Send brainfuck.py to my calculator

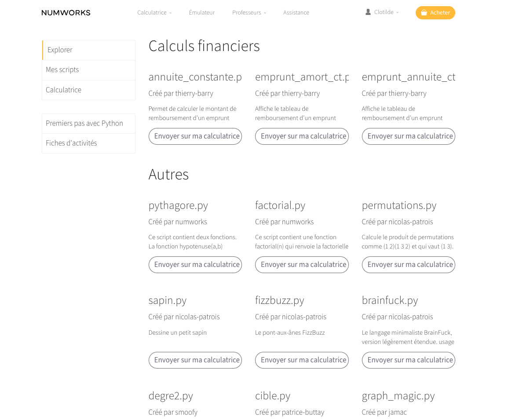pos(409,360)
